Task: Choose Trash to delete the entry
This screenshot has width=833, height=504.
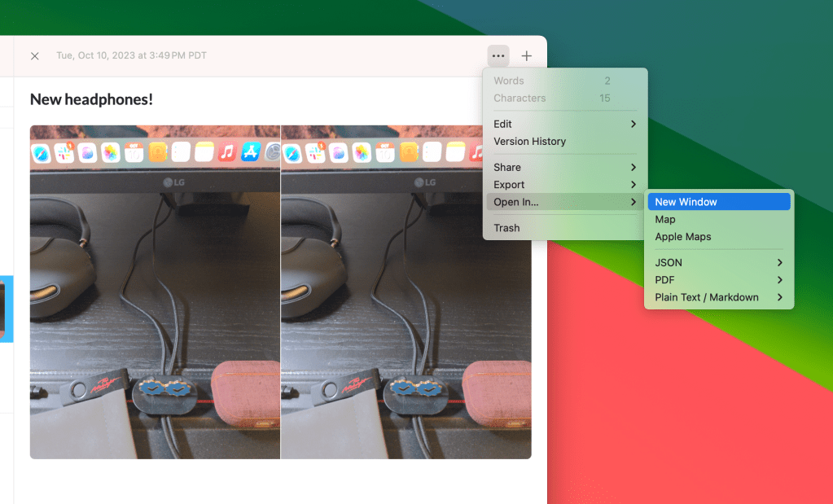Action: point(506,228)
